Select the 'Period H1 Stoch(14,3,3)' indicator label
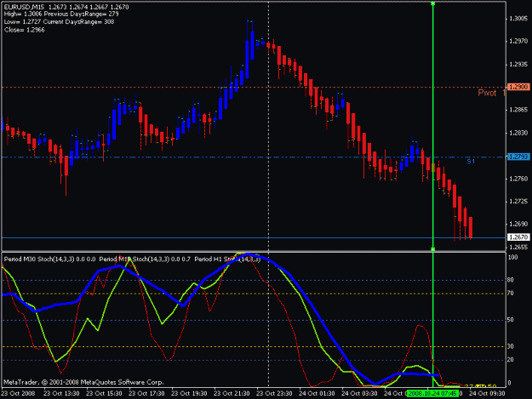Screen dimensions: 532x399 click(227, 259)
